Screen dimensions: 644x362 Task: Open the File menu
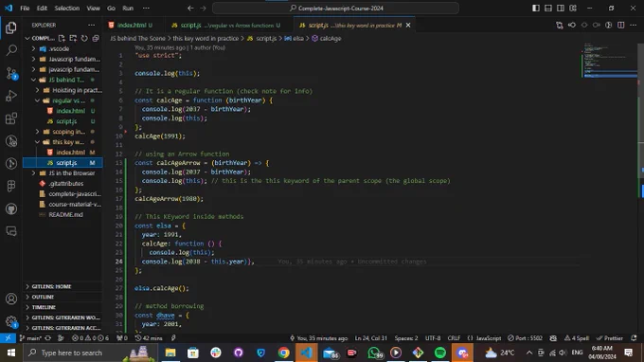pos(25,9)
